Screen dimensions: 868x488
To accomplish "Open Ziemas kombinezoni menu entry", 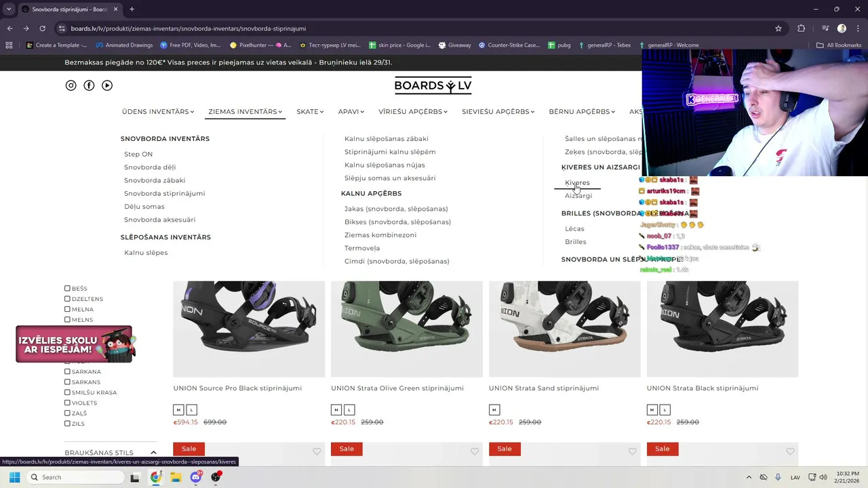I will (380, 235).
